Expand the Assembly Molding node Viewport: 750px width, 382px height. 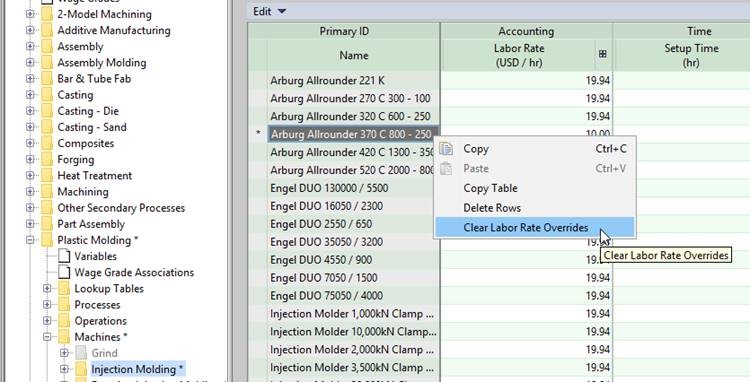(x=30, y=63)
